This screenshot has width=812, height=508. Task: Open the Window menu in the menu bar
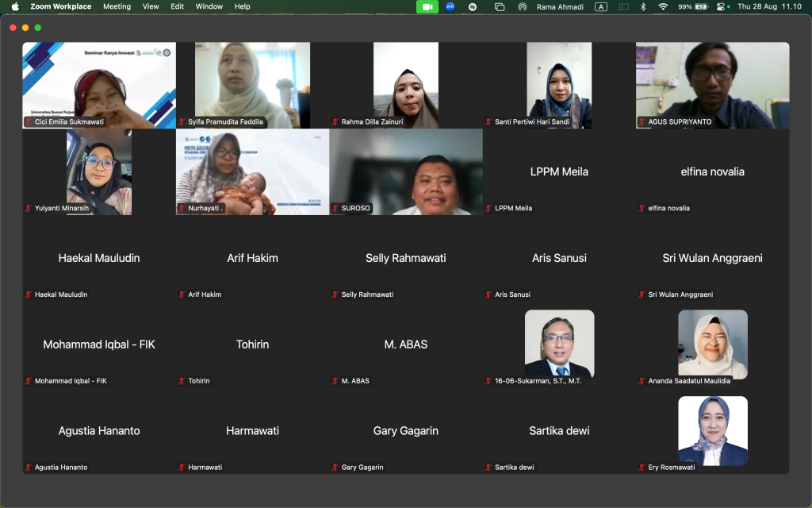coord(209,6)
